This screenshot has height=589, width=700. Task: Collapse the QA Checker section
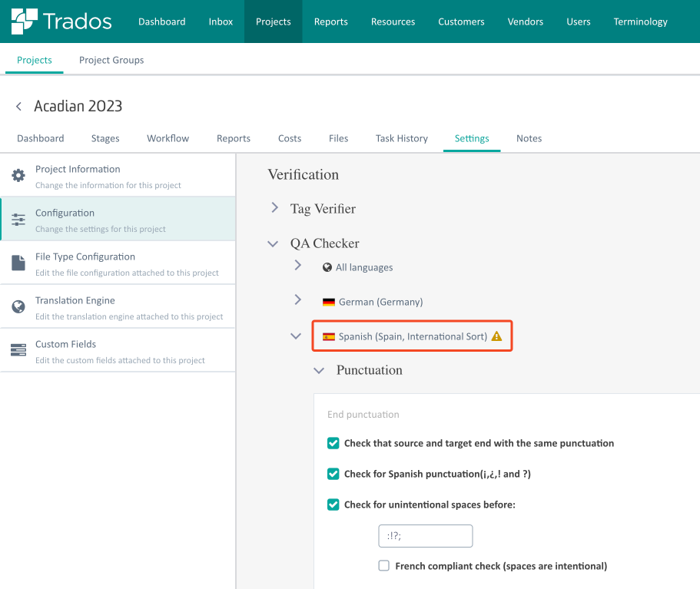coord(273,243)
